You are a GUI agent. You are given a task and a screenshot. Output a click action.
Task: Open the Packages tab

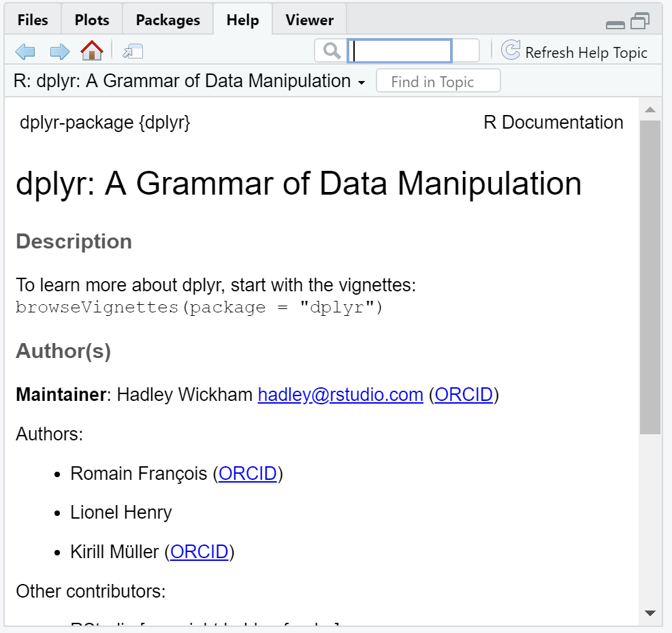(168, 20)
